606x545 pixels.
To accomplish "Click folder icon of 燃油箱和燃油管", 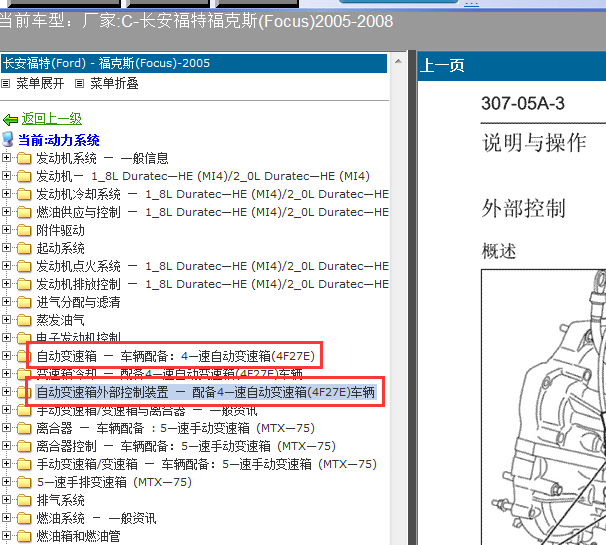I will pos(24,537).
